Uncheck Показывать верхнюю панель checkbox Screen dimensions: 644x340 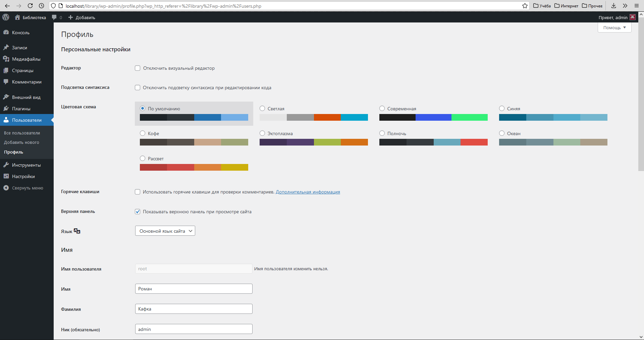(x=138, y=212)
